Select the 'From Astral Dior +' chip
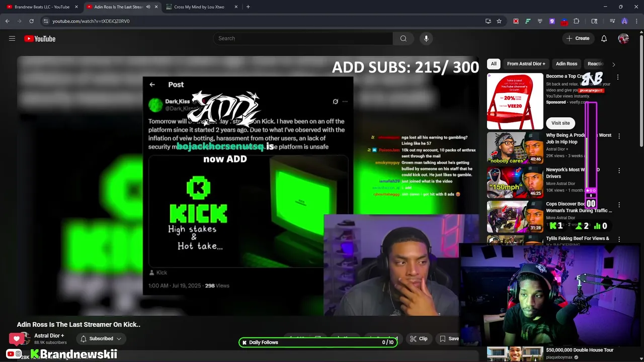The width and height of the screenshot is (644, 362). 526,64
